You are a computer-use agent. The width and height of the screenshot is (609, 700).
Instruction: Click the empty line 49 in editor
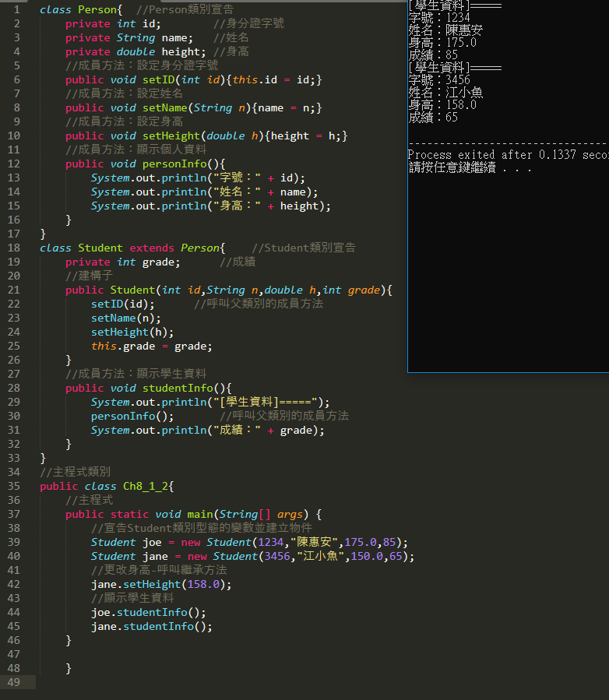tap(234, 683)
